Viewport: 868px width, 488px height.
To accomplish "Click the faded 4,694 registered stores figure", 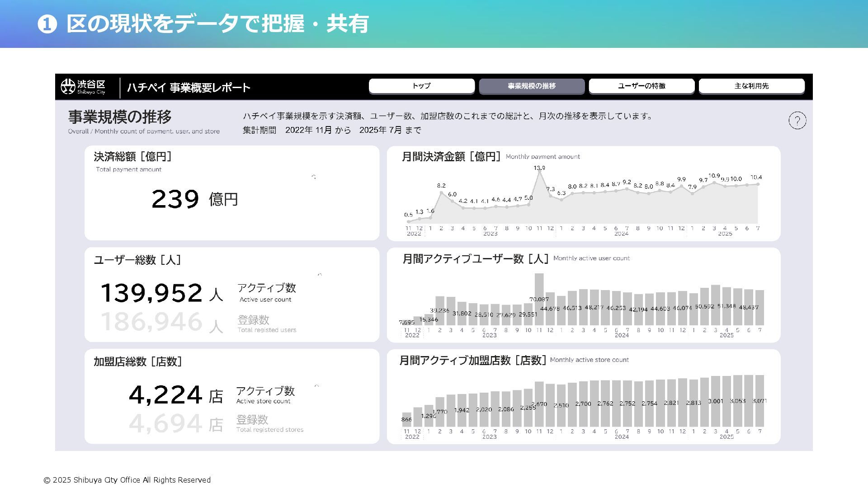I will pyautogui.click(x=165, y=424).
